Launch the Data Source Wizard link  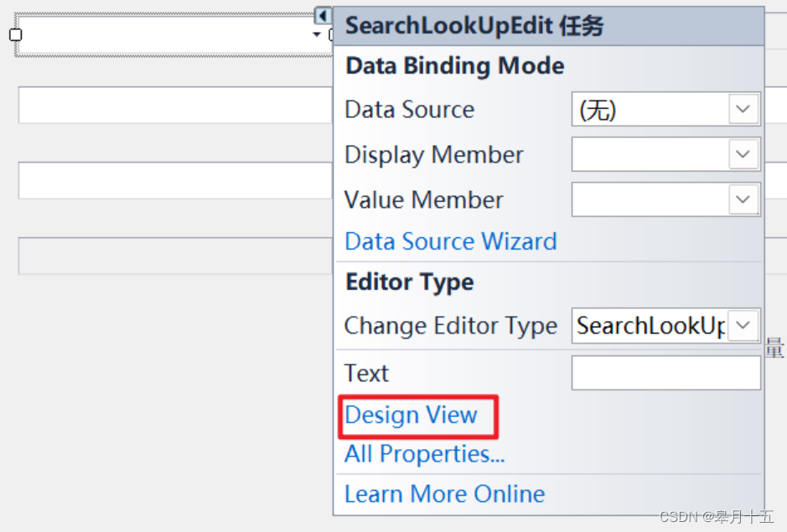coord(451,241)
